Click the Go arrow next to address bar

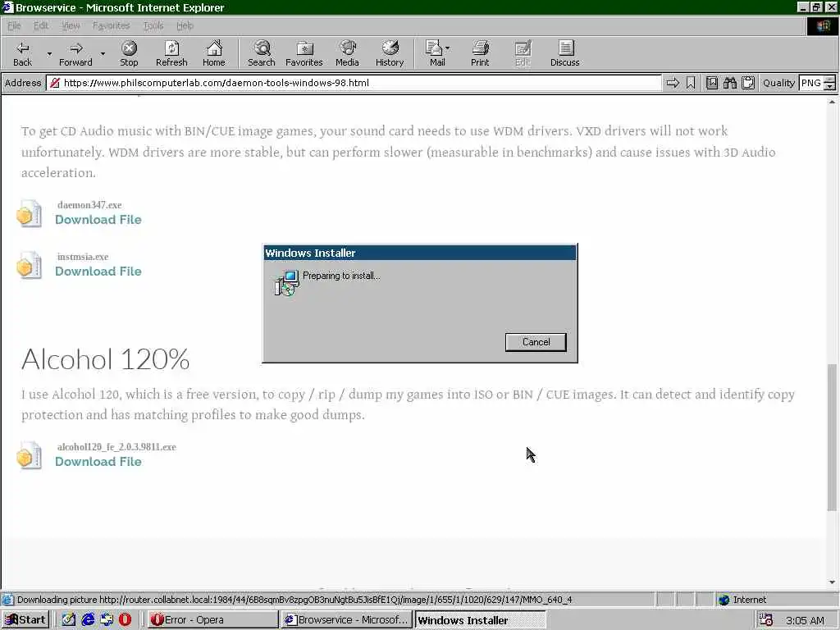point(673,83)
